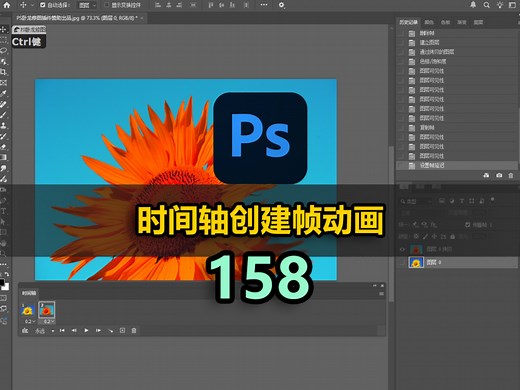Delete the selected frame in the timeline

click(134, 330)
